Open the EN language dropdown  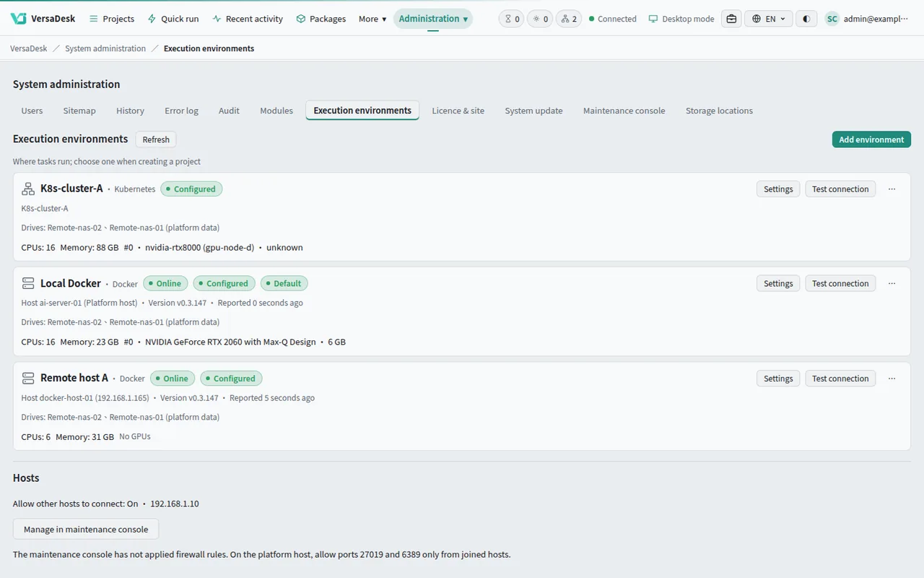click(769, 19)
